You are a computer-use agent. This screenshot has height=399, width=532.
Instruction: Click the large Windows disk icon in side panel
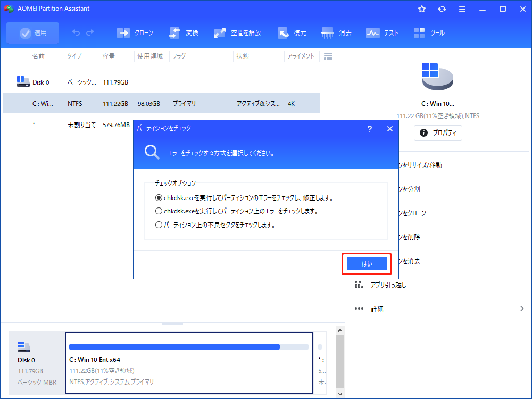click(437, 76)
